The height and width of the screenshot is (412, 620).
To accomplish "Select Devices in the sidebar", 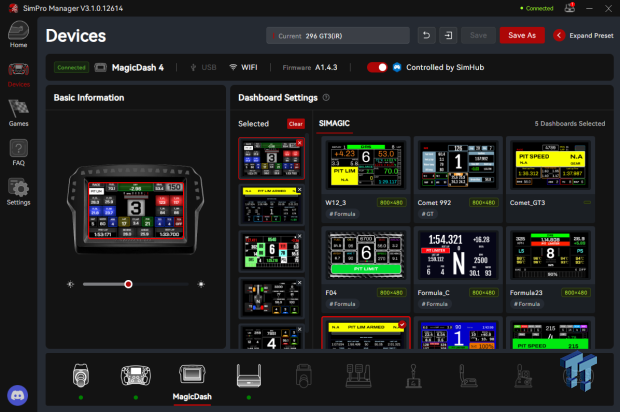I will pyautogui.click(x=19, y=75).
